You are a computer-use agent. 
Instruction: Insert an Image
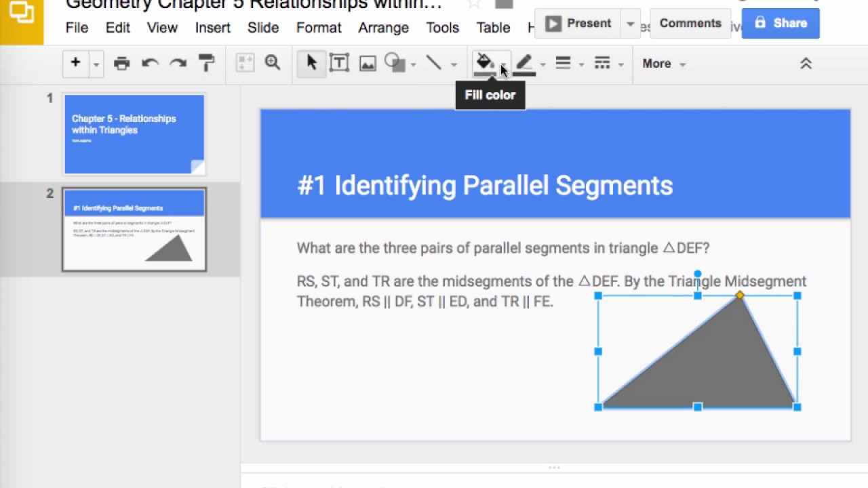pos(368,64)
